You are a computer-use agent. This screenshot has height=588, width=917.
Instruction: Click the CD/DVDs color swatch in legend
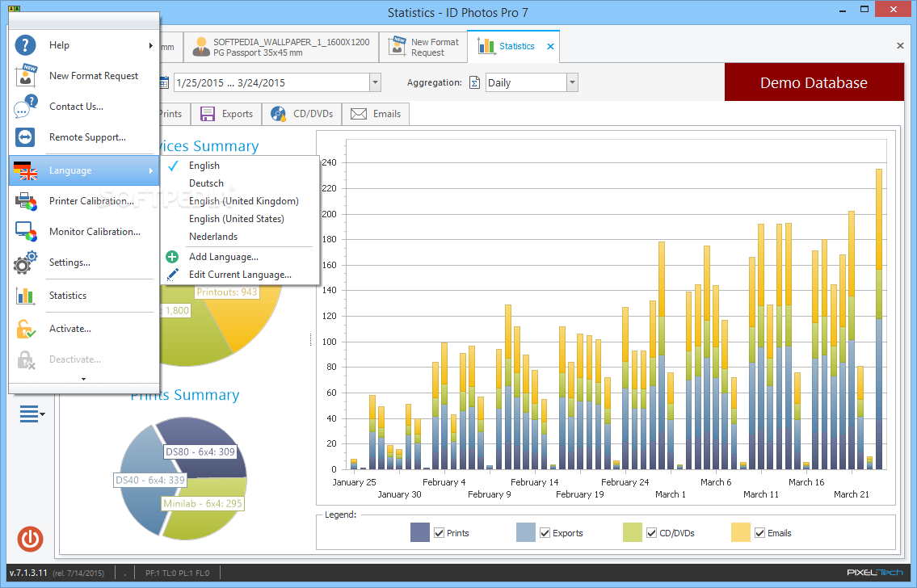coord(632,532)
